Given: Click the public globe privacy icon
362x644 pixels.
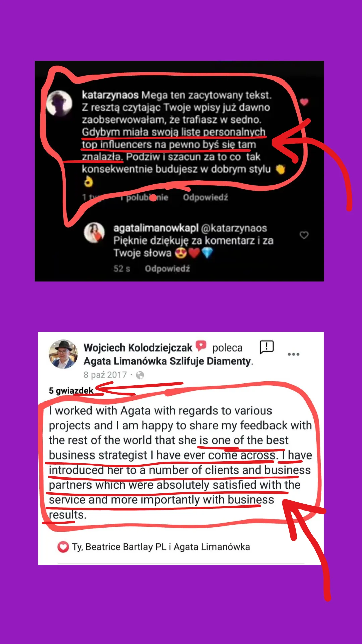Looking at the screenshot, I should click(x=140, y=375).
